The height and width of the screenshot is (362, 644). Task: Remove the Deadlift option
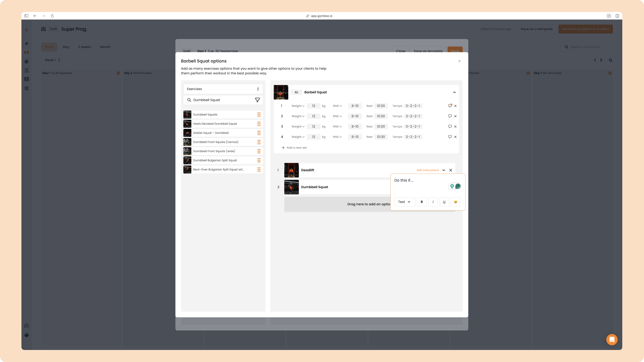451,170
